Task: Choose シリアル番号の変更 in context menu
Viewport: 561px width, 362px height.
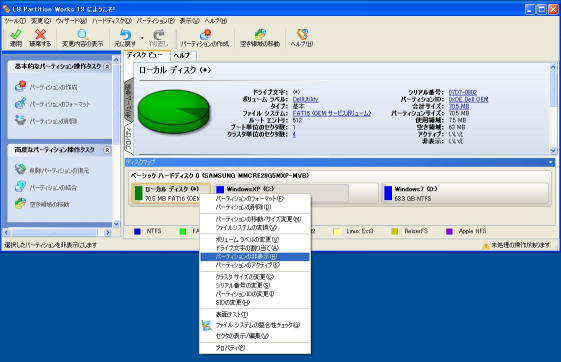Action: click(255, 286)
